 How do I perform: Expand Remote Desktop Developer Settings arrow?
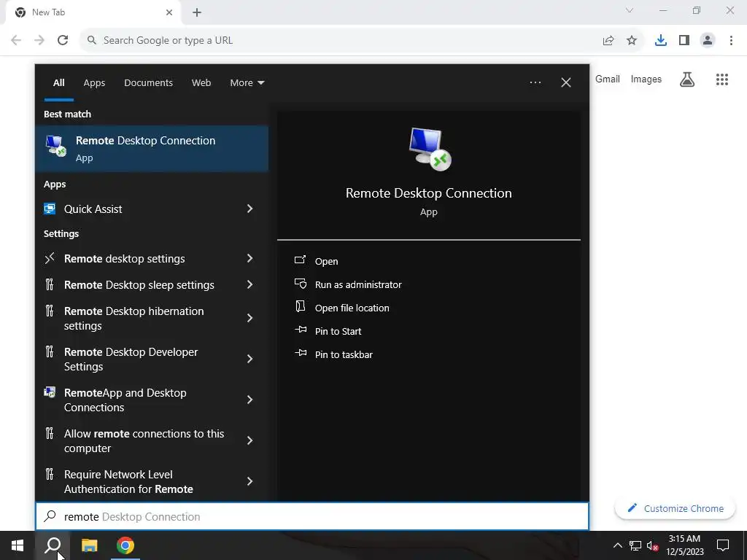249,359
